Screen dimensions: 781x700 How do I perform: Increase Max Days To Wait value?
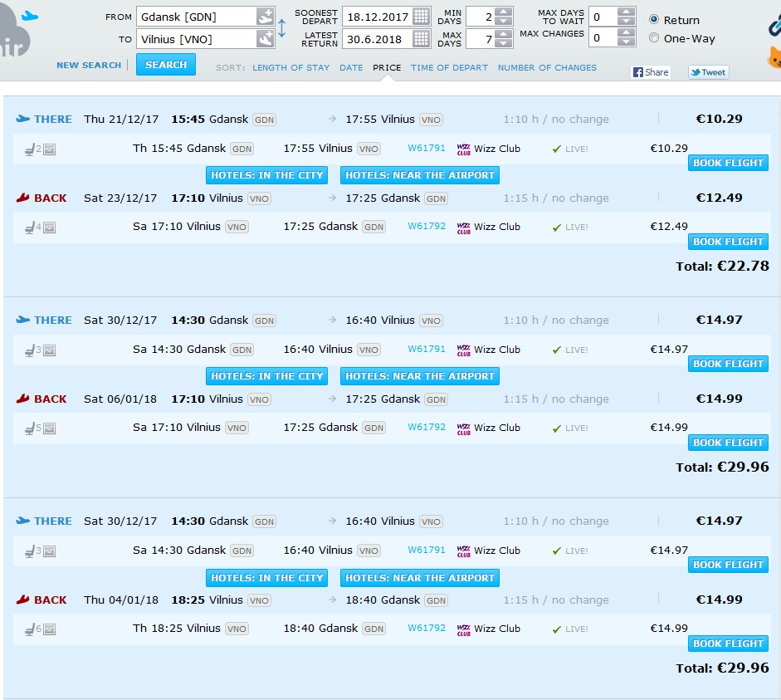click(626, 12)
